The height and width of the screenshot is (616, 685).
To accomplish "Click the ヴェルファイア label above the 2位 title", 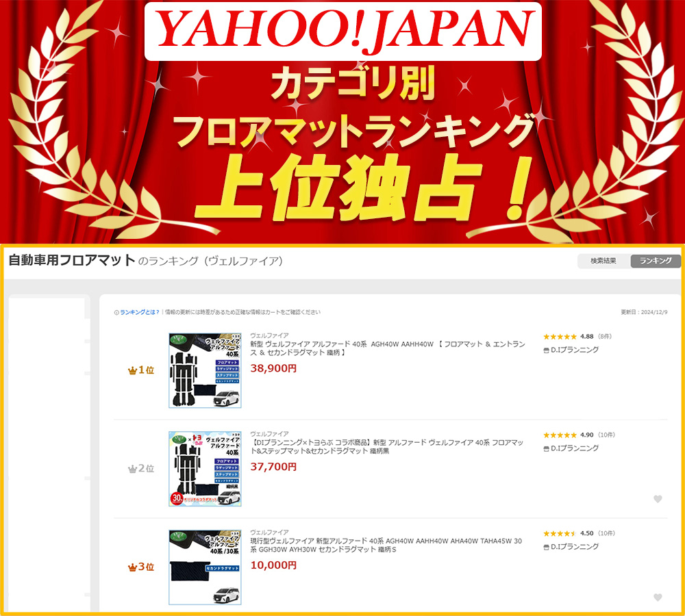I will coord(269,434).
